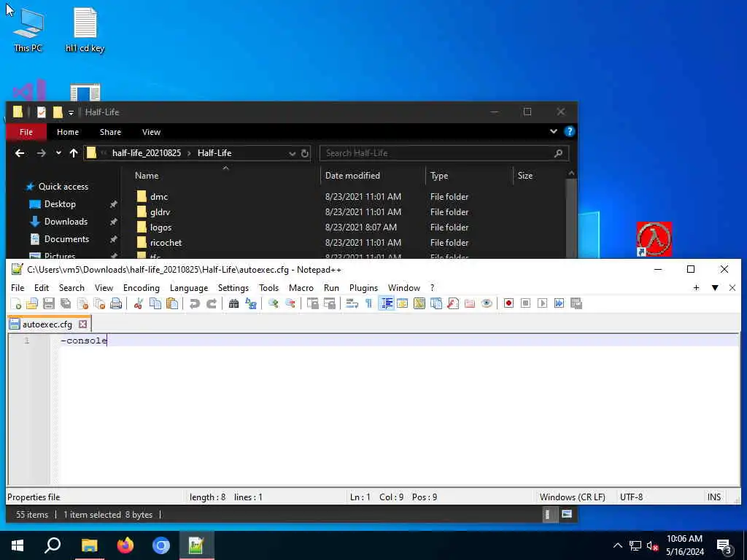Show hidden system tray icons
The image size is (747, 560).
click(x=617, y=545)
